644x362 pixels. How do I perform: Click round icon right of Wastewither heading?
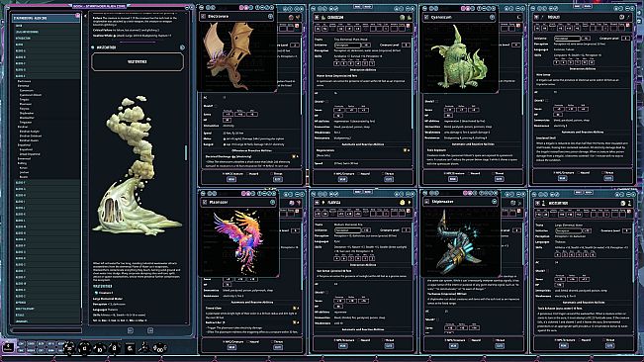(182, 47)
